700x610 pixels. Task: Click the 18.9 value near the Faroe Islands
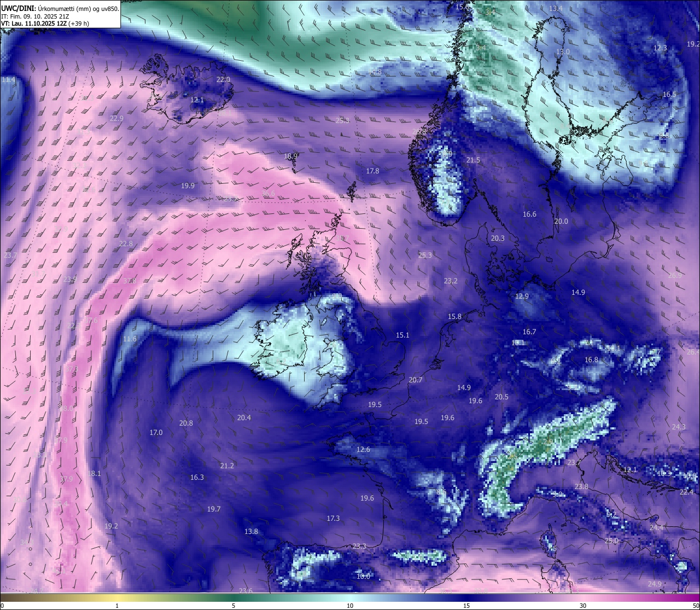pyautogui.click(x=291, y=156)
